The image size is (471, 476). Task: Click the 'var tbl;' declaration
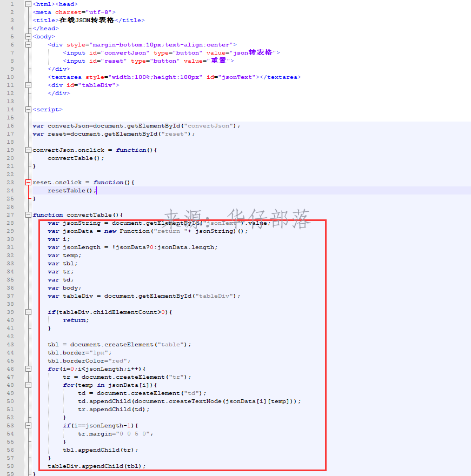tap(63, 264)
